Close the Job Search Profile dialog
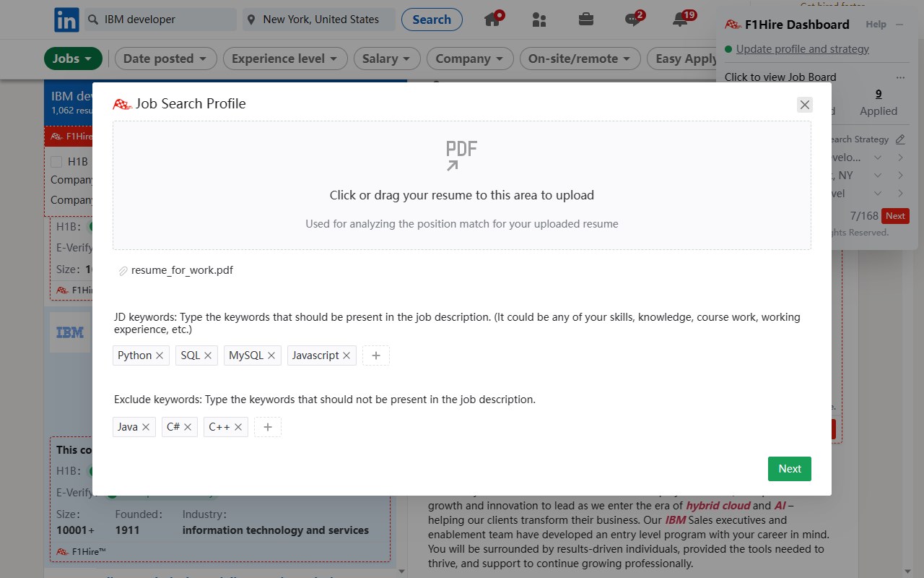 805,105
